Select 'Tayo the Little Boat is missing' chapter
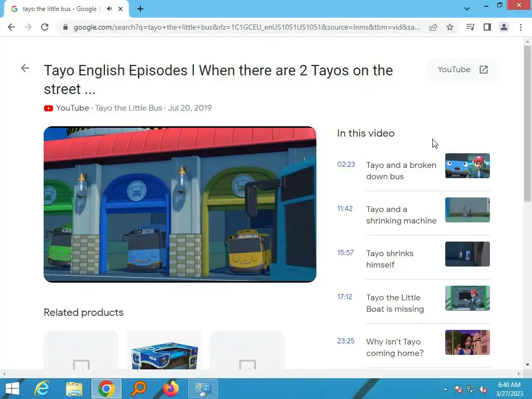532x399 pixels. point(395,303)
